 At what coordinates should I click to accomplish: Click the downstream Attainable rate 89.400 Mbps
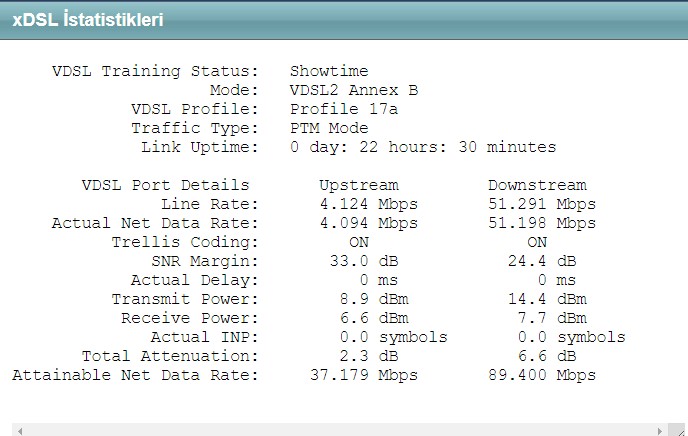click(x=541, y=375)
